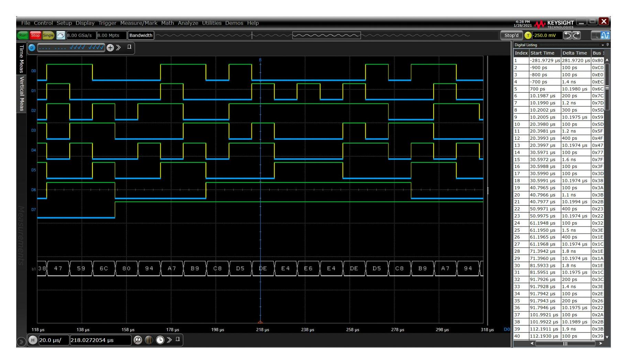Open the digital channels D settings icon
Image resolution: width=627 pixels, height=364 pixels.
tap(32, 48)
